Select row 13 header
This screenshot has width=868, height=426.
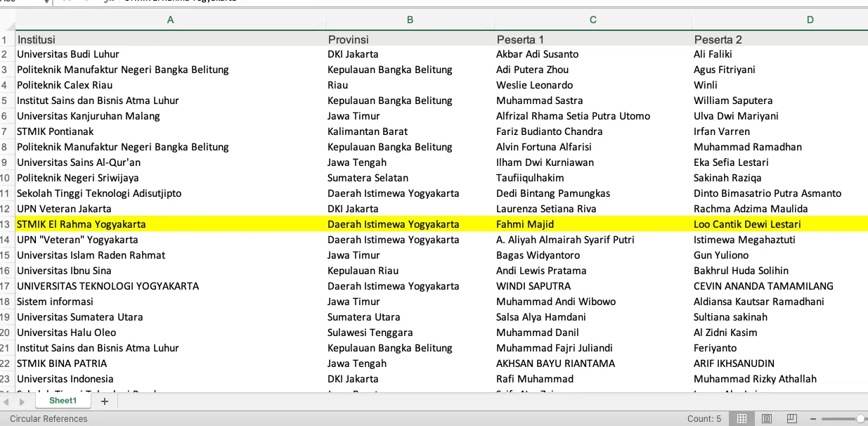click(x=6, y=224)
